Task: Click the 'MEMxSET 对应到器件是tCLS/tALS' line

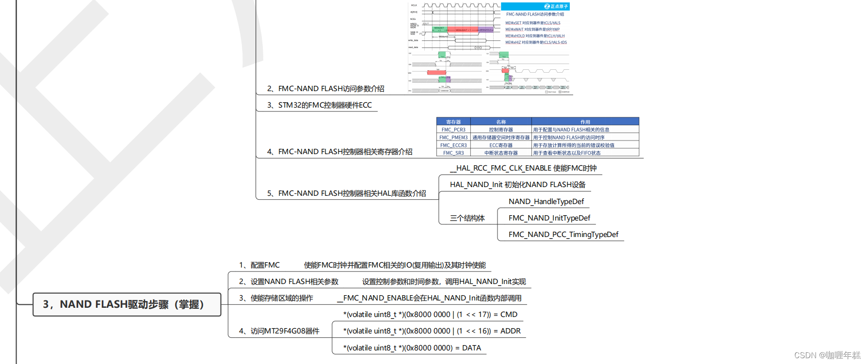Action: [532, 23]
